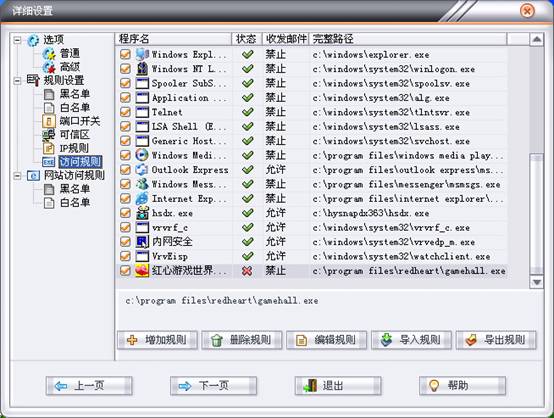Uncheck the Windows Explorer rule checkbox
Image resolution: width=554 pixels, height=418 pixels.
(x=125, y=54)
